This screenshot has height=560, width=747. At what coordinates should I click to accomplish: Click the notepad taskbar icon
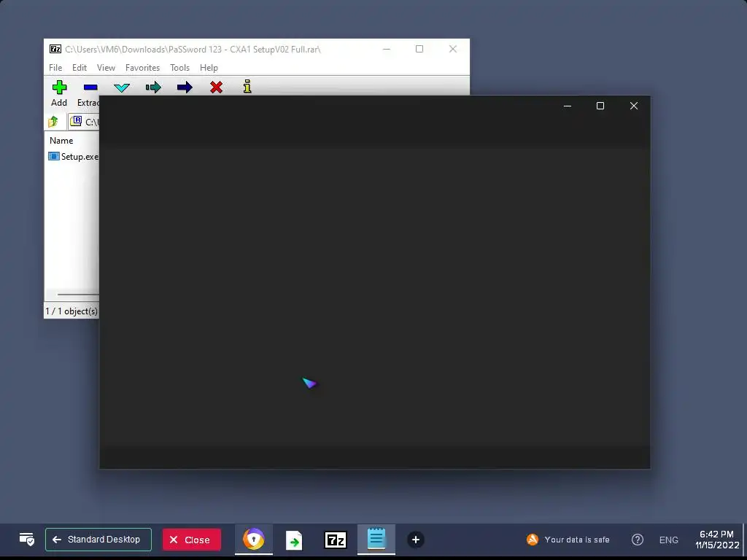click(376, 539)
